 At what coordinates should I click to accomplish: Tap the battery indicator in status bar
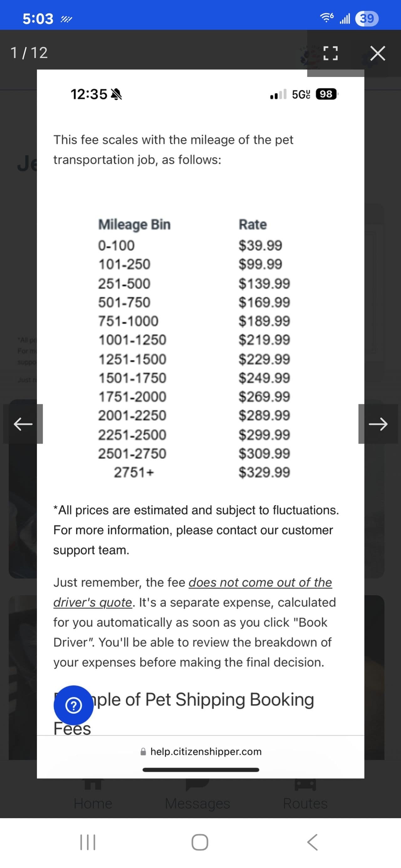pos(367,18)
